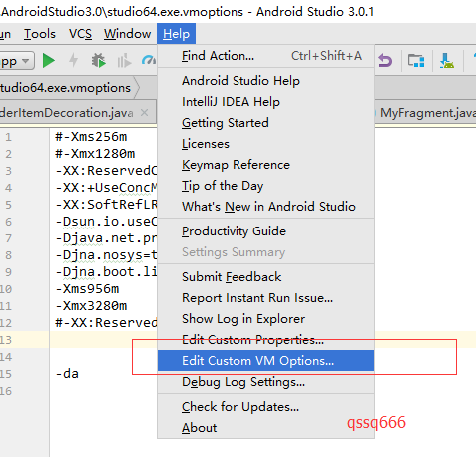
Task: Click the -da line in editor
Action: click(67, 374)
